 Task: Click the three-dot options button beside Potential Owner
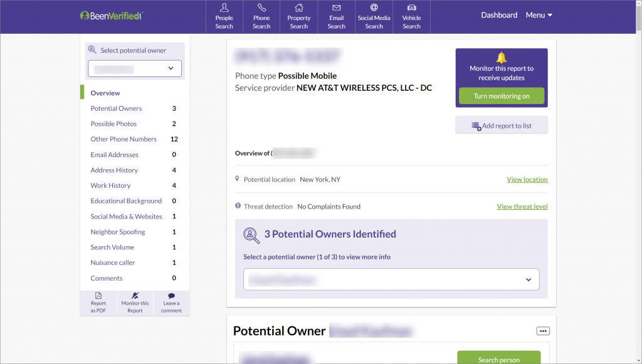pos(543,331)
